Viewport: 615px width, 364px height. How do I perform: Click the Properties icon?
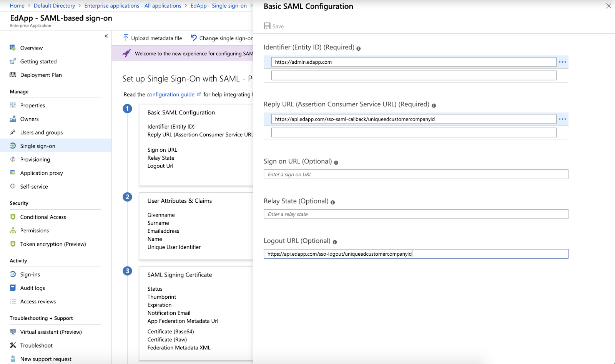pos(13,105)
